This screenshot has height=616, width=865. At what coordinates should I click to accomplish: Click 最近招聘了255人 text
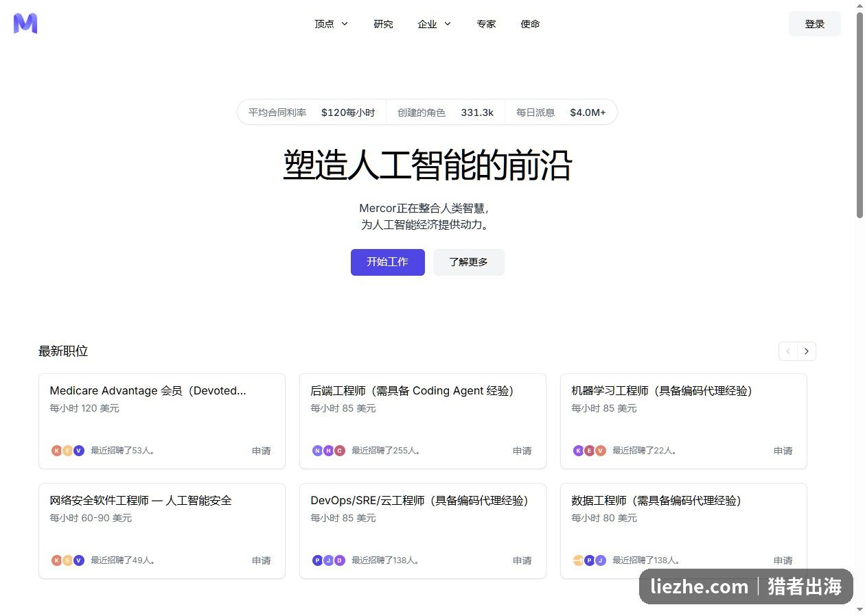point(386,451)
